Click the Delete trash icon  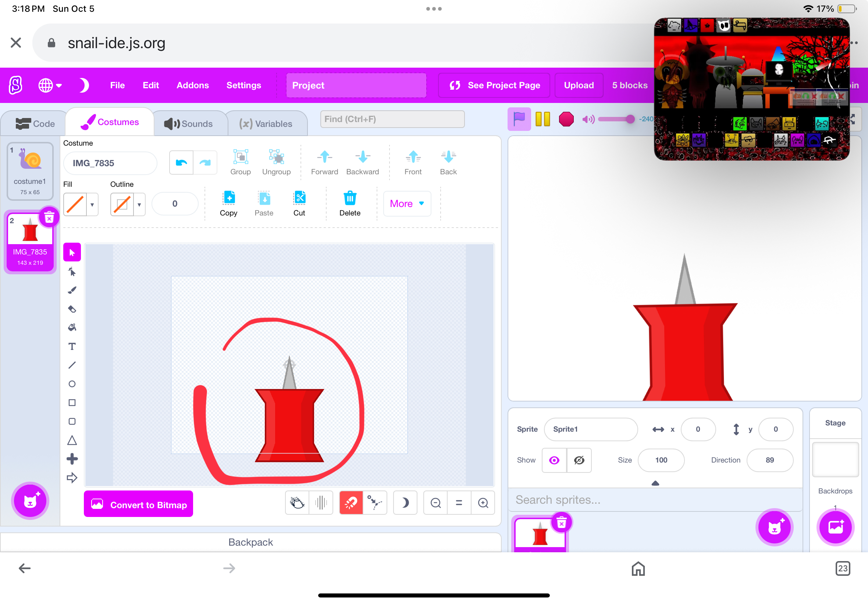coord(349,204)
